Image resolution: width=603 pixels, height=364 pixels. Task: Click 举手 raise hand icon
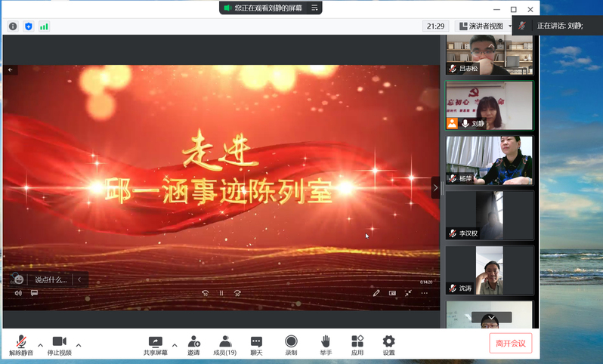coord(325,341)
